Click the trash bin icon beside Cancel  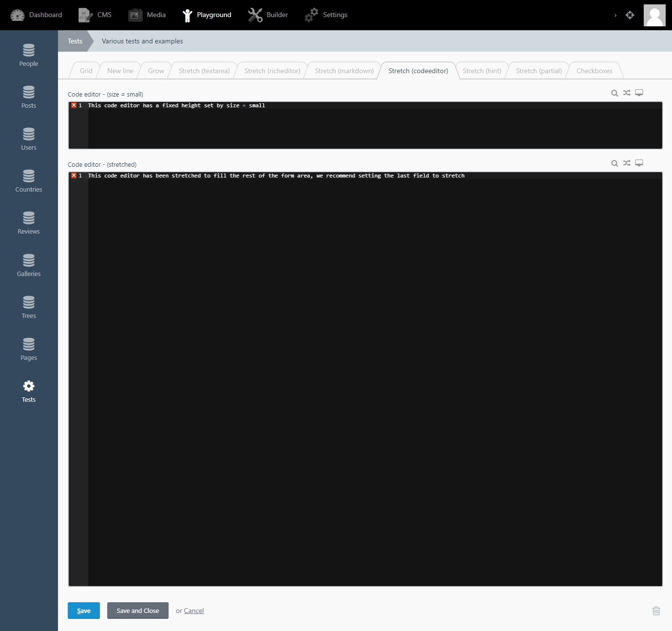(656, 611)
